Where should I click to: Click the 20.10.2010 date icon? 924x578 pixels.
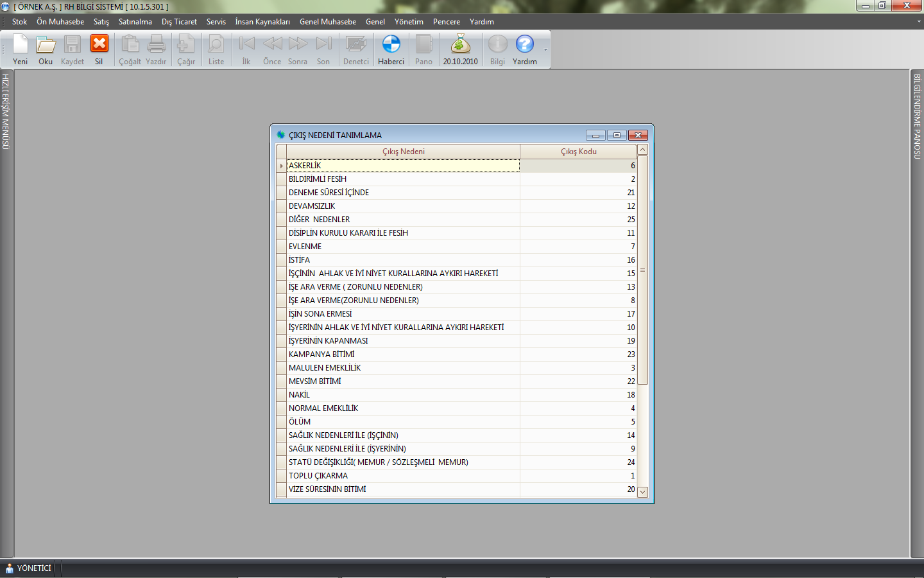tap(460, 49)
